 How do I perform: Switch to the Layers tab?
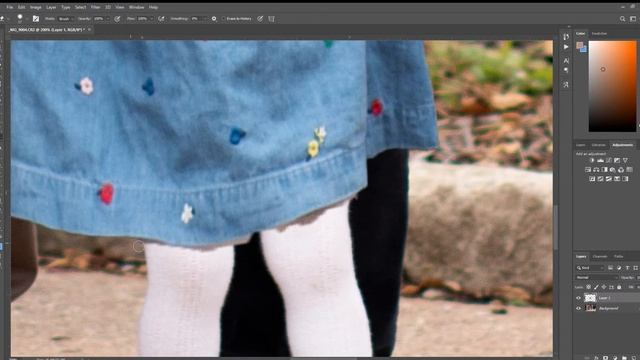581,256
